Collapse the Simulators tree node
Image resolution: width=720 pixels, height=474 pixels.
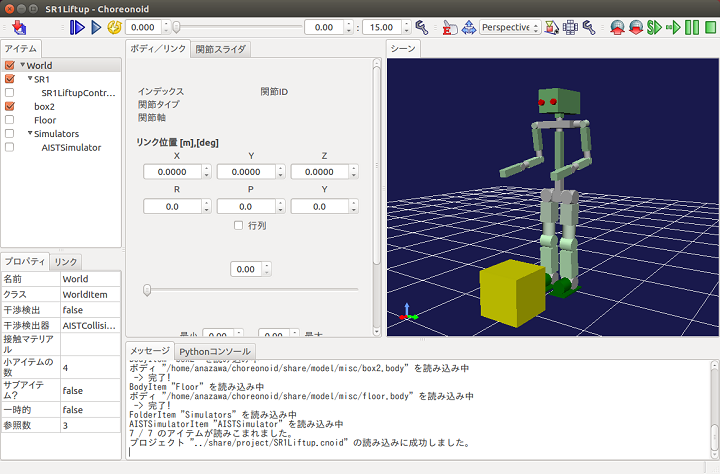point(29,133)
